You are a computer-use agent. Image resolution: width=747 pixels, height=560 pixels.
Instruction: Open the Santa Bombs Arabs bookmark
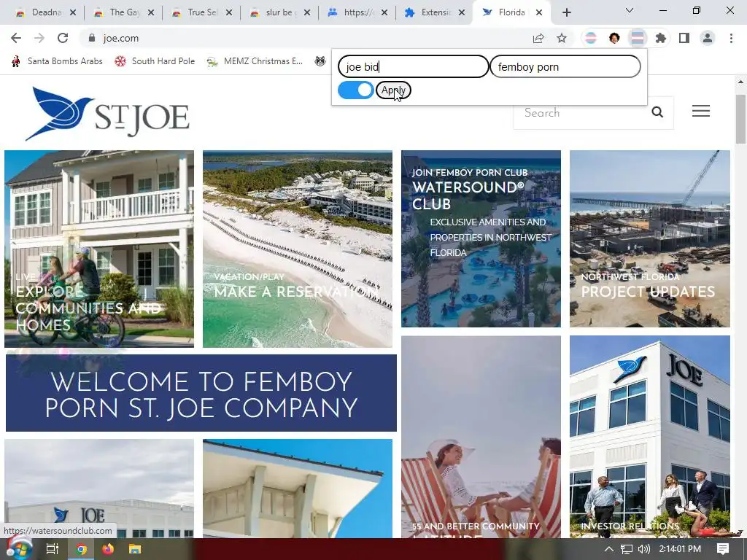[57, 61]
